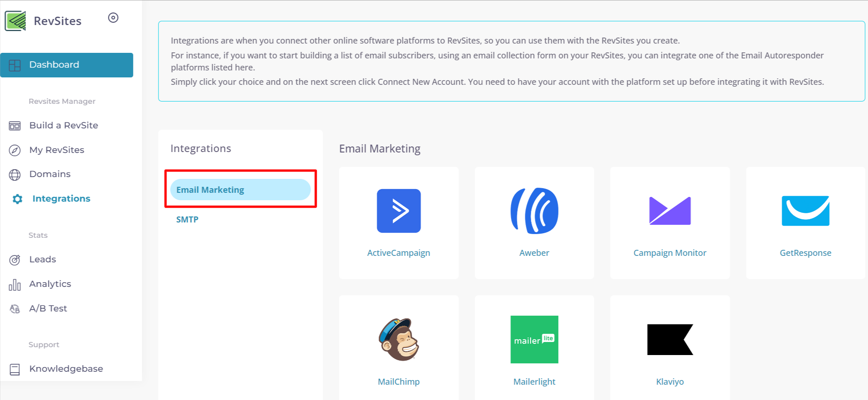Toggle the sidebar collapse circle icon
The height and width of the screenshot is (400, 868).
pos(113,18)
